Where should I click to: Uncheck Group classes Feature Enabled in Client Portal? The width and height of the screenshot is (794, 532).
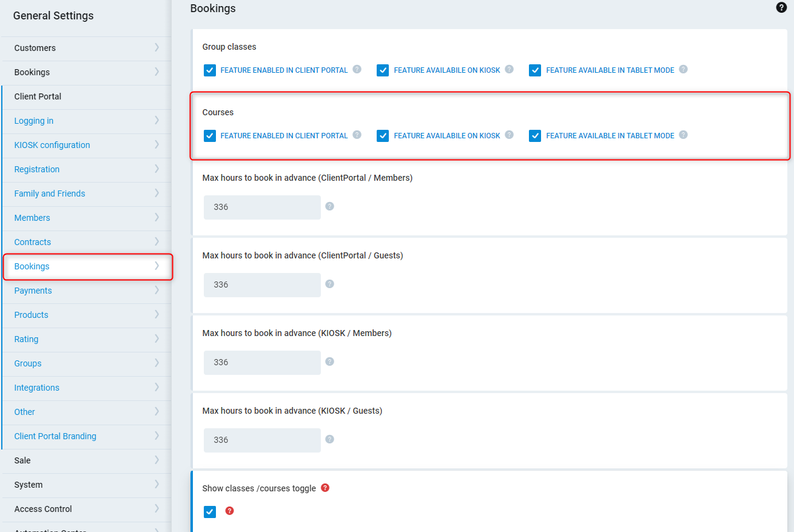210,70
